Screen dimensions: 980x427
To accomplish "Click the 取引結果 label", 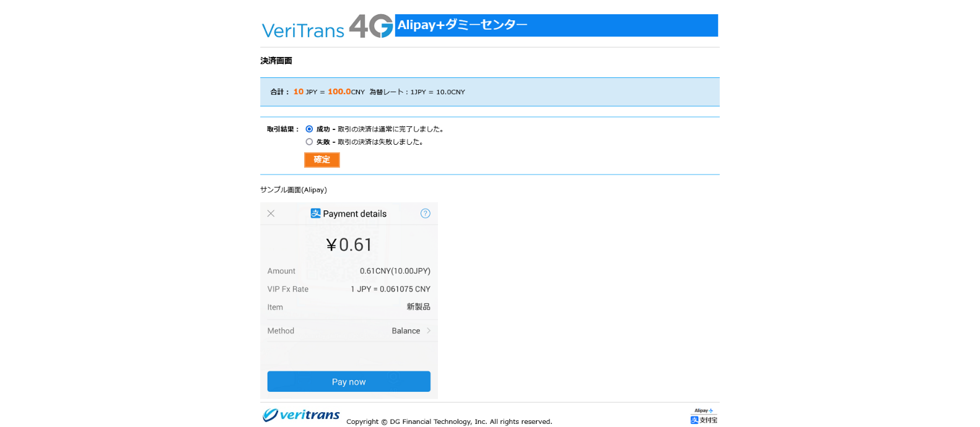I will coord(283,129).
